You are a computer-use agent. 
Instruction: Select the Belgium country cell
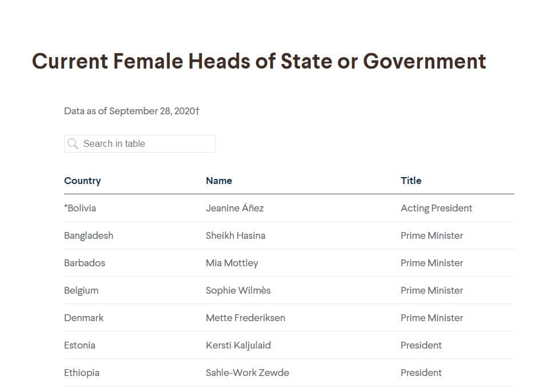81,290
